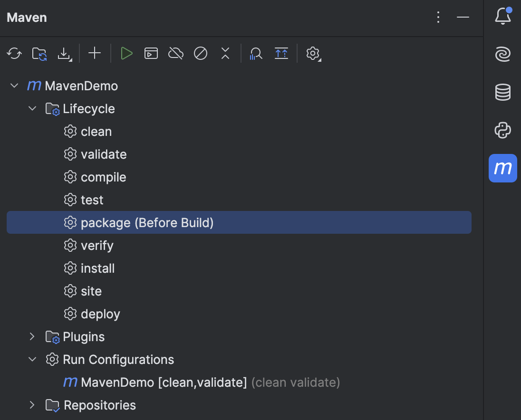Open the Python Packages tool window
Viewport: 521px width, 420px height.
tap(502, 130)
